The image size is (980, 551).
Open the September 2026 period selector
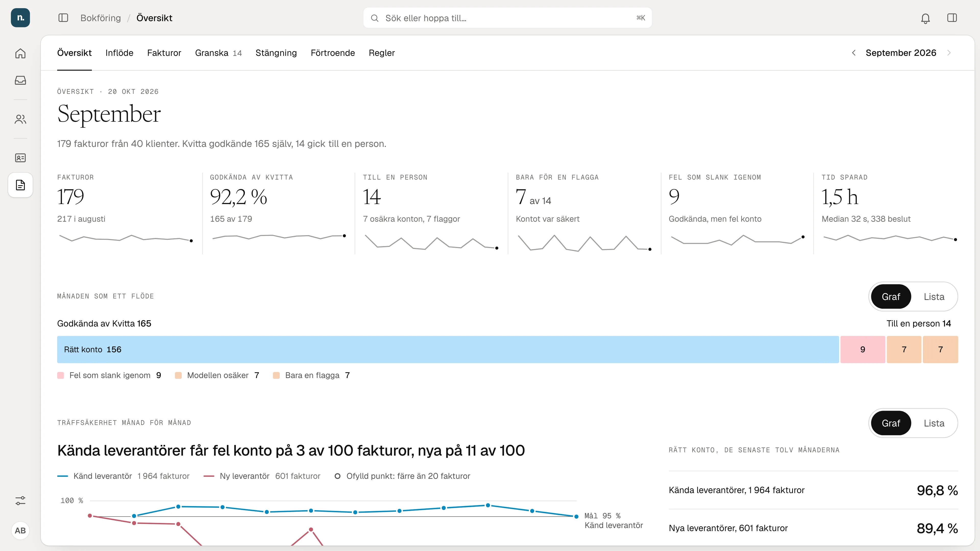coord(901,53)
